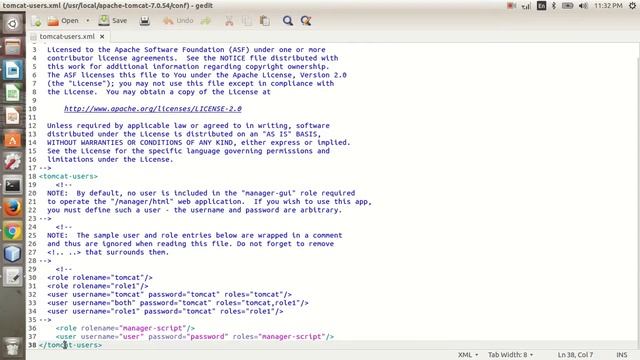Image resolution: width=640 pixels, height=360 pixels.
Task: Open Ubuntu Dash home launcher
Action: [13, 24]
